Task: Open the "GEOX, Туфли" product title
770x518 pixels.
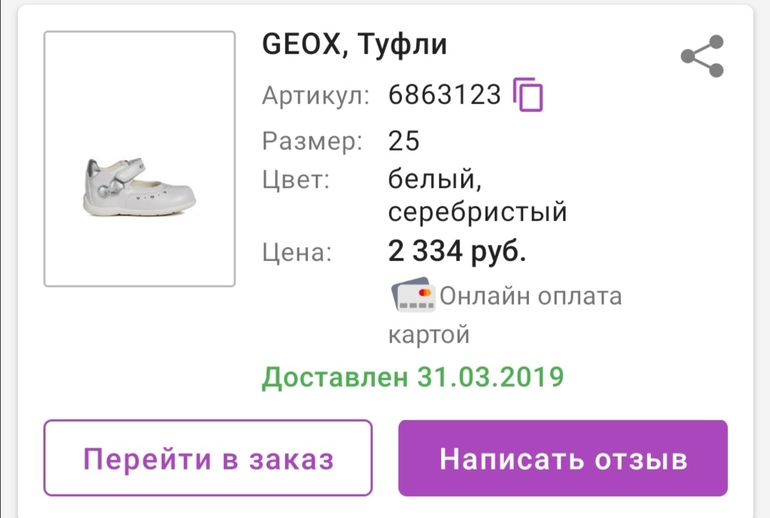Action: pos(354,45)
